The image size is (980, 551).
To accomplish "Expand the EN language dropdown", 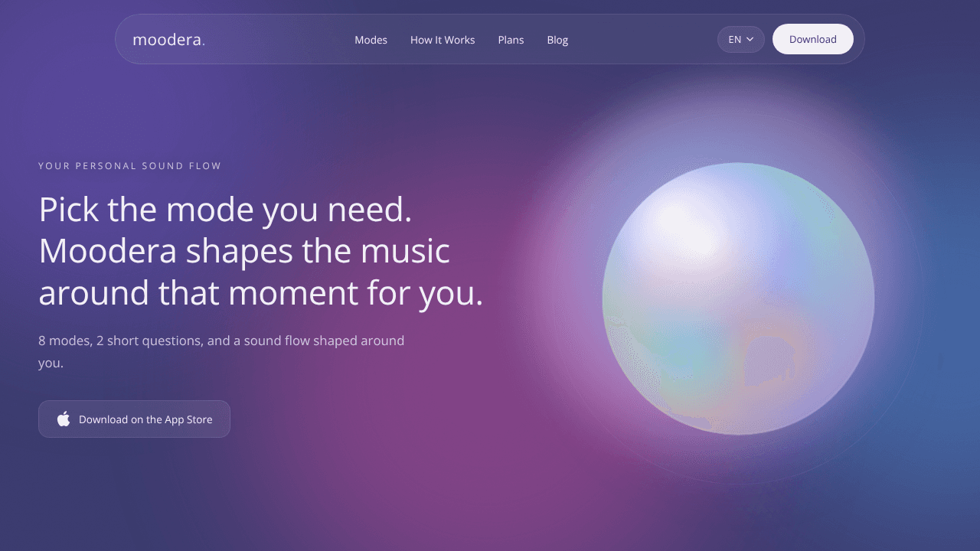I will 741,39.
